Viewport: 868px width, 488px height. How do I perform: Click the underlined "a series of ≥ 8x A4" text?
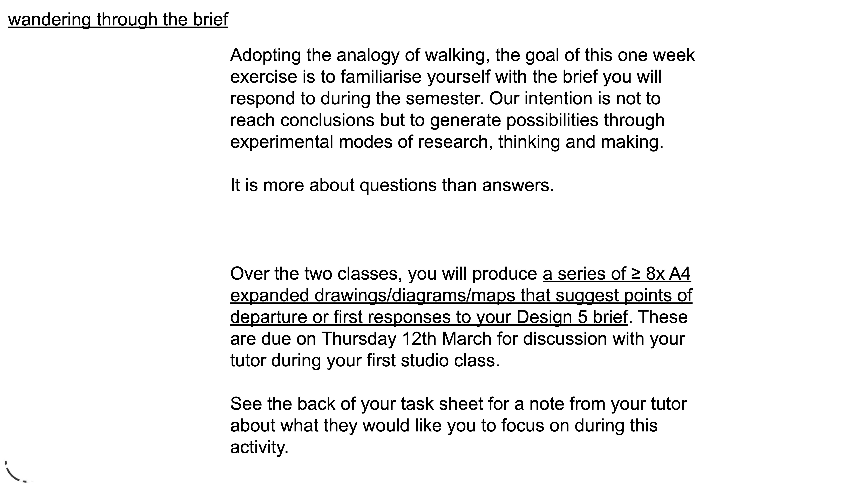tap(617, 274)
